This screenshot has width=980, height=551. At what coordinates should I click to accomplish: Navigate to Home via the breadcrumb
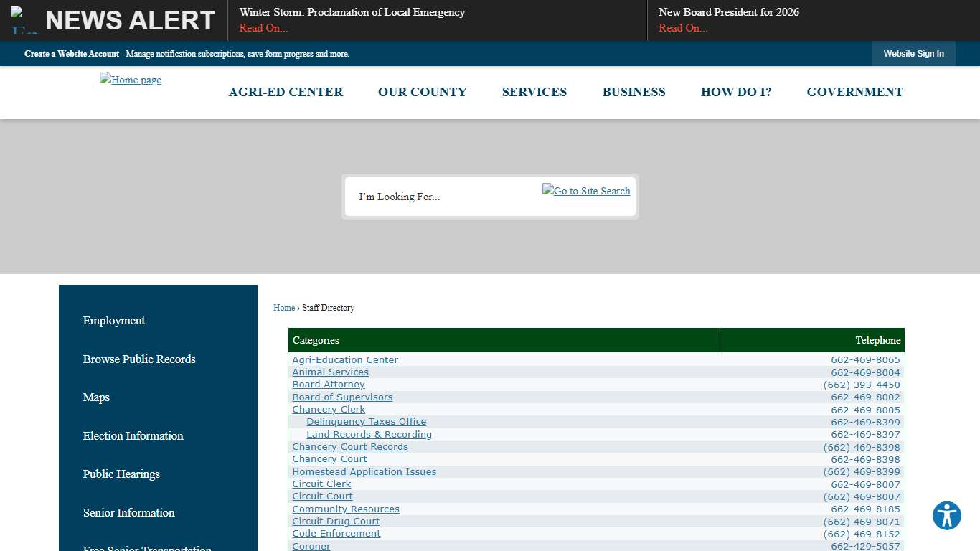283,308
